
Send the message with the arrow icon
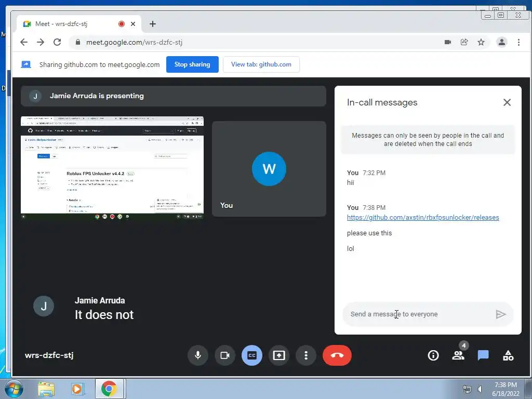pos(500,314)
